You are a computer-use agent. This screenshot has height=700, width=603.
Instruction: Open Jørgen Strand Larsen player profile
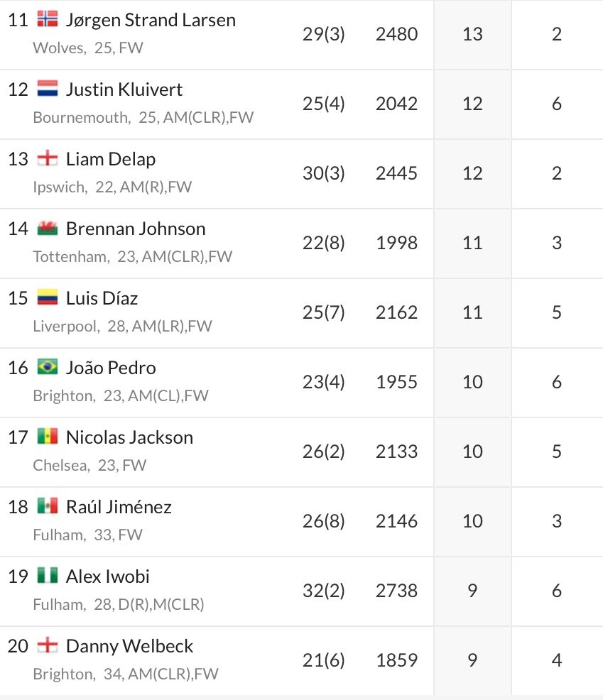pyautogui.click(x=151, y=21)
